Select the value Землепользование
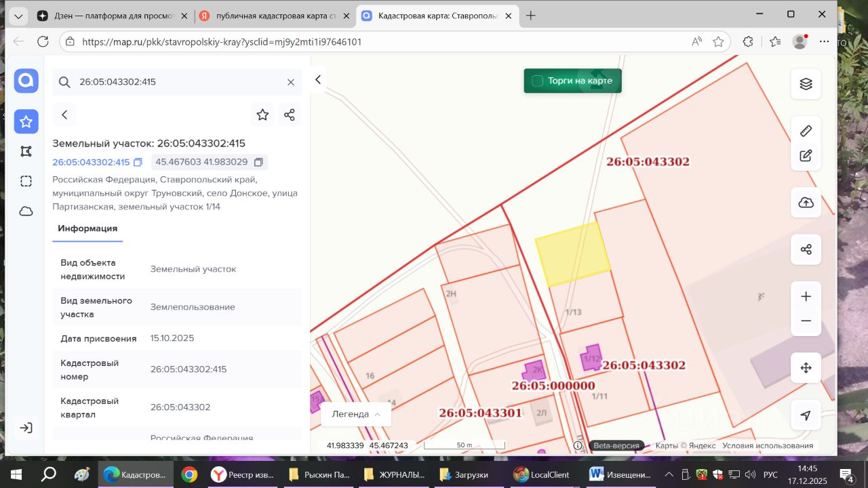 (193, 307)
